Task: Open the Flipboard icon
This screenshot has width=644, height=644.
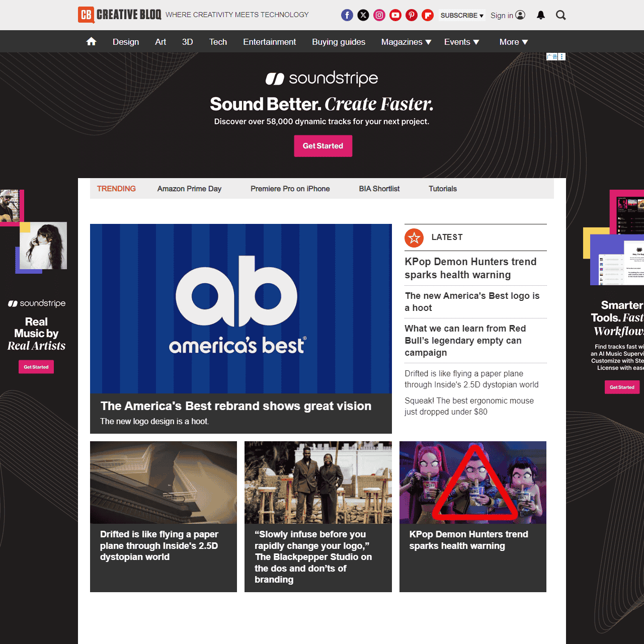Action: tap(428, 15)
